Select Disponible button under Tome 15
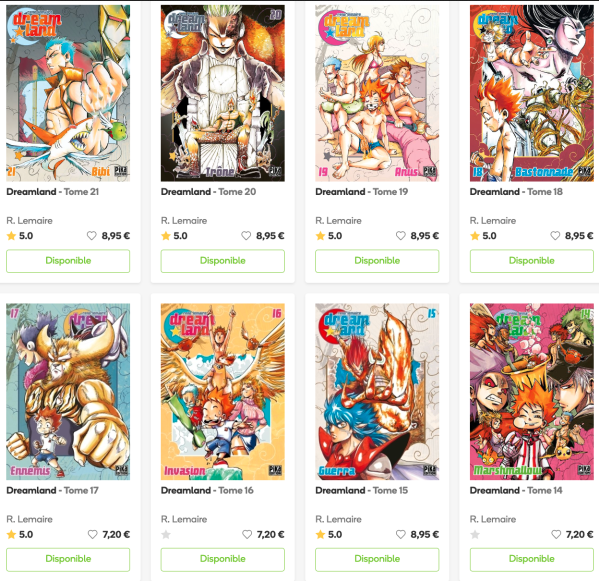The image size is (599, 581). click(377, 559)
